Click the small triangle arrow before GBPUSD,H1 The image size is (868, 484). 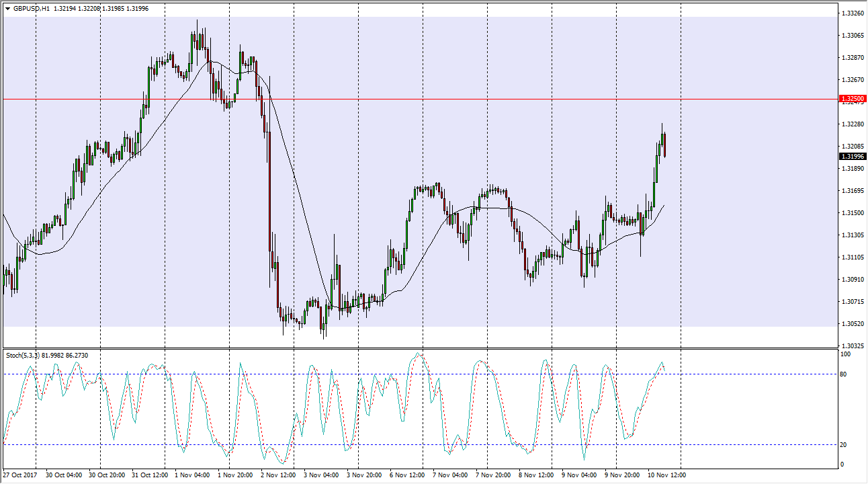7,9
